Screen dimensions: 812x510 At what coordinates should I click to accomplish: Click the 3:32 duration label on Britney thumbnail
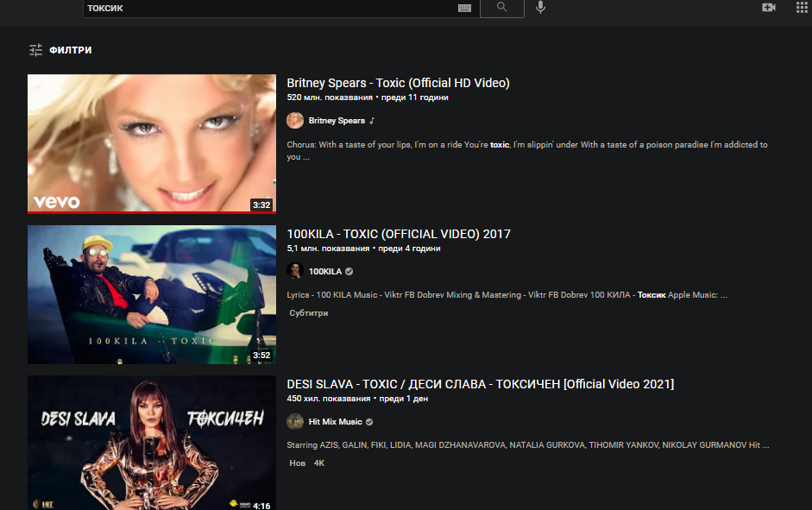261,205
